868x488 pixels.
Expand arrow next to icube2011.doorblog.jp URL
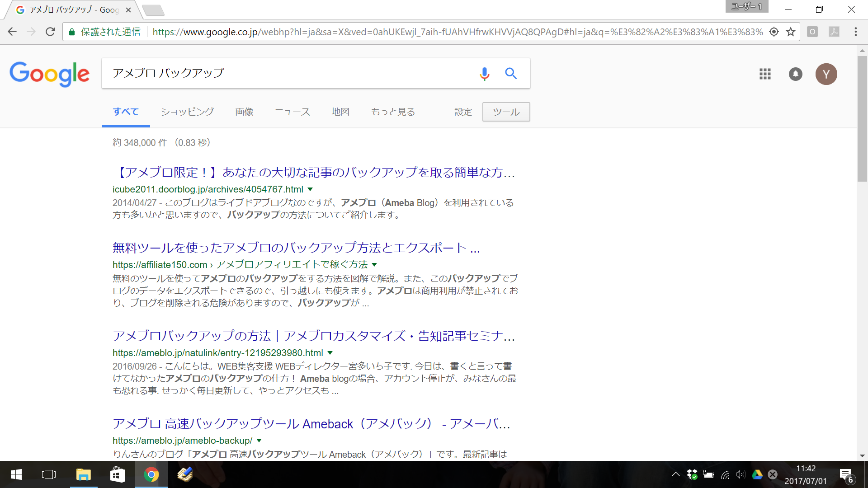click(310, 189)
